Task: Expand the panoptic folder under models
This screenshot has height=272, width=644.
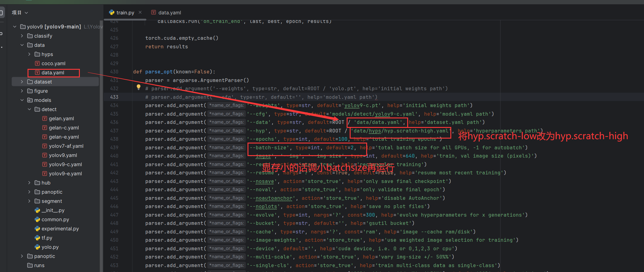Action: [x=29, y=192]
